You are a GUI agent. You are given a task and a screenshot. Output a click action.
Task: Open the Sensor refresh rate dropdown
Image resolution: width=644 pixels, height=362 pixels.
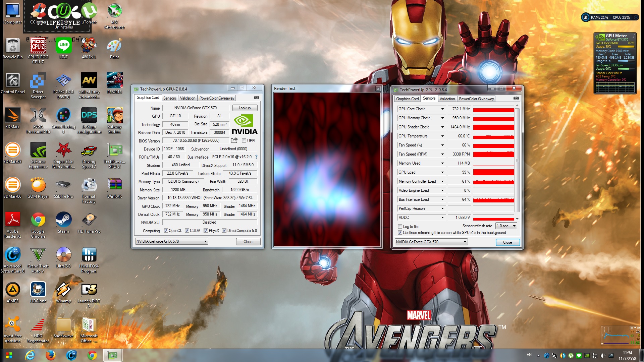506,226
